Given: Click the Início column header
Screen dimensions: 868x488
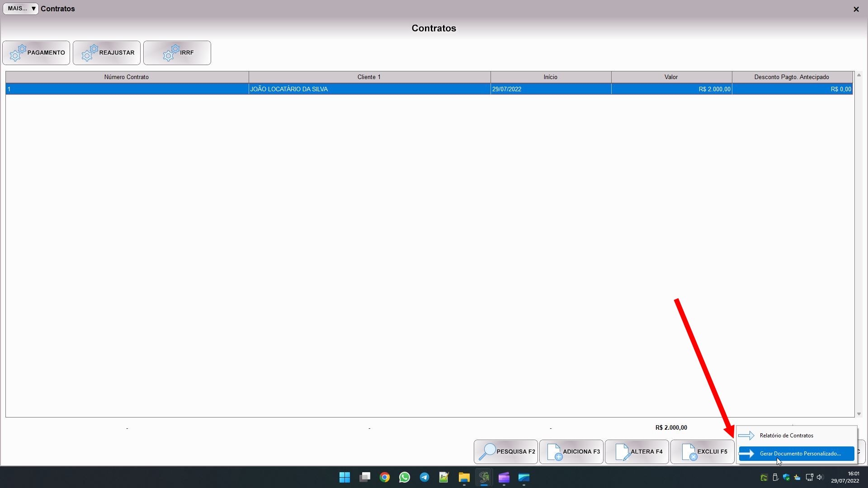Looking at the screenshot, I should (x=550, y=77).
